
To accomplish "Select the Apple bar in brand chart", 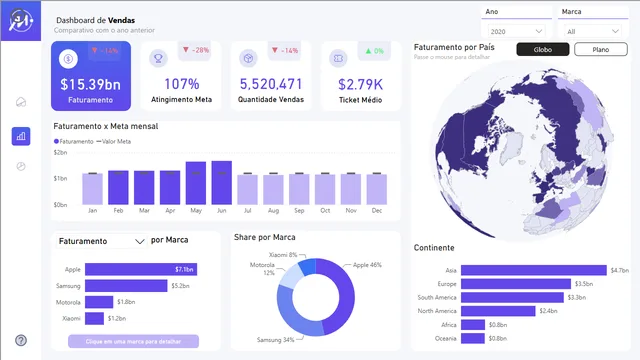I will 141,269.
